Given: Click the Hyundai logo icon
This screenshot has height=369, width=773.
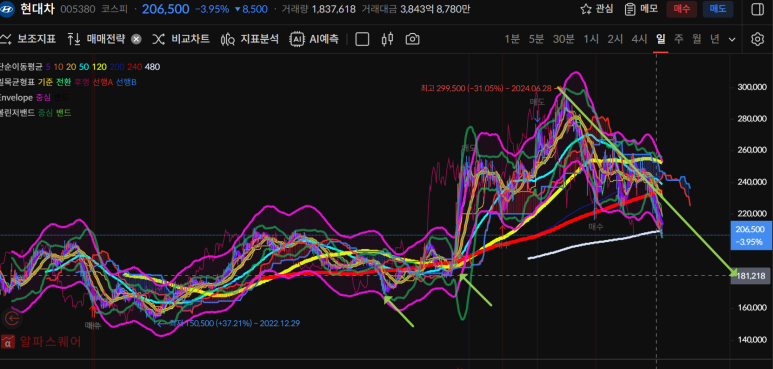Looking at the screenshot, I should pos(7,9).
